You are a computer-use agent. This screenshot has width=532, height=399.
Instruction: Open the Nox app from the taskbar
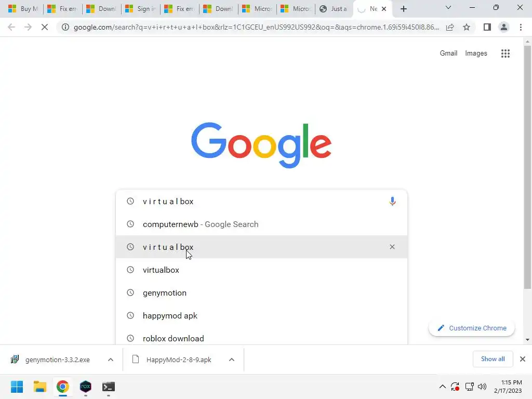86,387
